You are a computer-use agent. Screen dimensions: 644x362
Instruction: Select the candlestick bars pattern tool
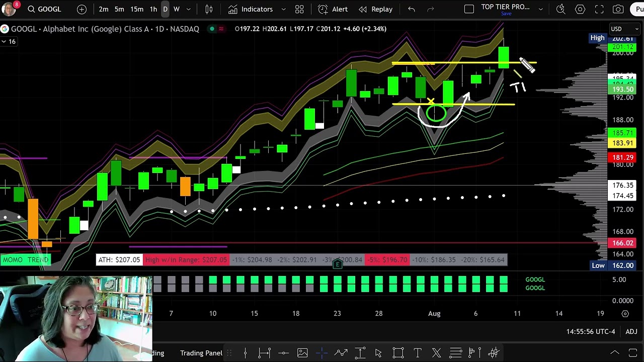494,353
